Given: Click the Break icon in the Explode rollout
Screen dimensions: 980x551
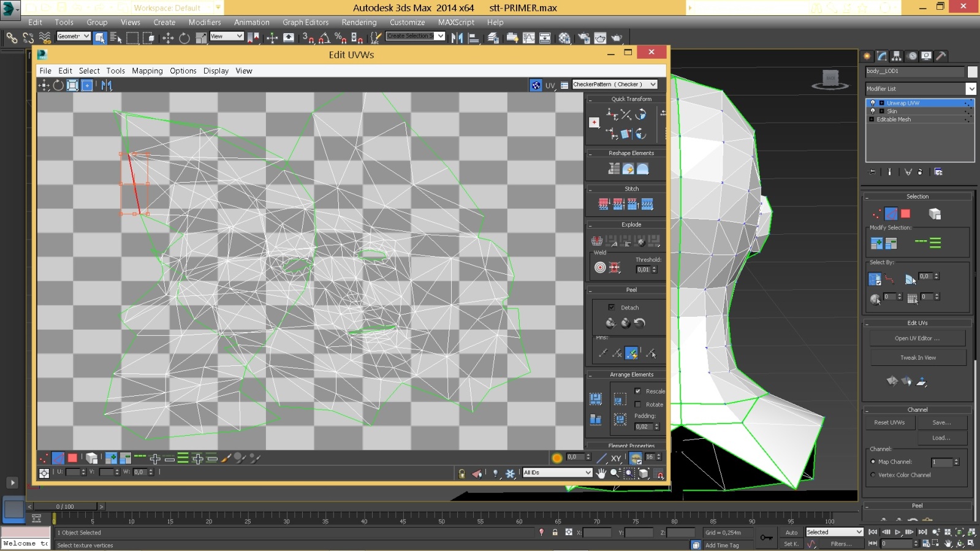Looking at the screenshot, I should click(597, 241).
